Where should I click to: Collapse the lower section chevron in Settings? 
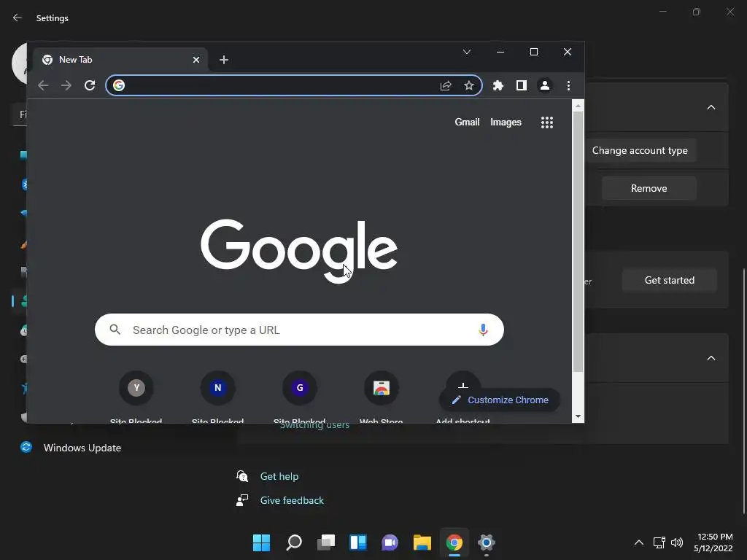point(711,358)
